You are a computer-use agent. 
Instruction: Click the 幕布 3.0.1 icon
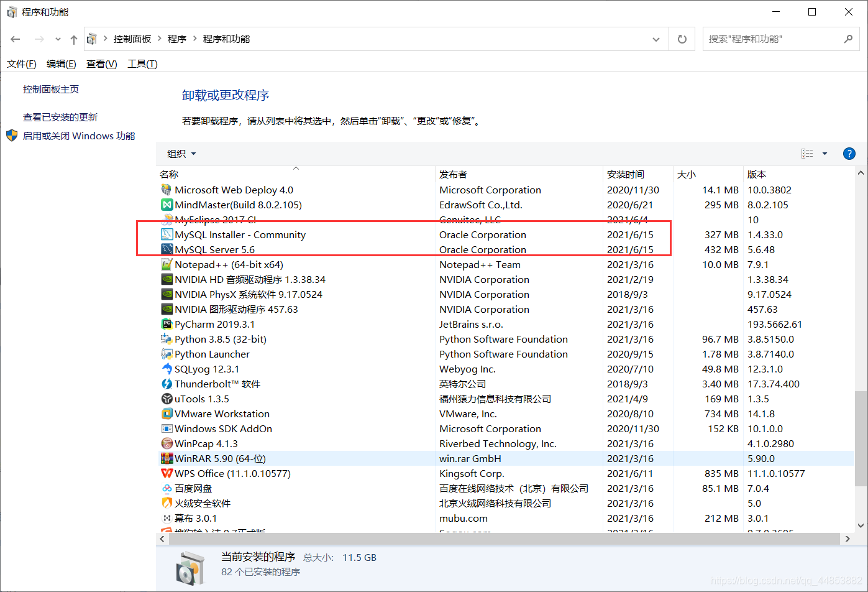pos(167,518)
